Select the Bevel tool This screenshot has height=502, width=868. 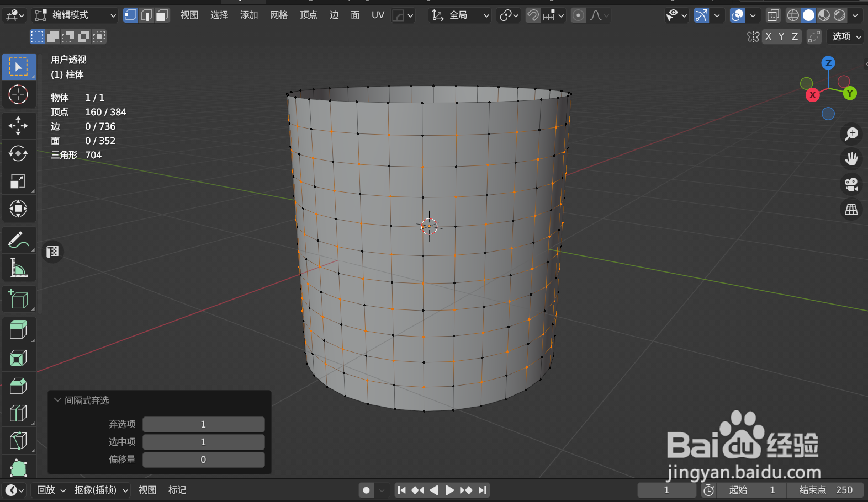[x=19, y=386]
